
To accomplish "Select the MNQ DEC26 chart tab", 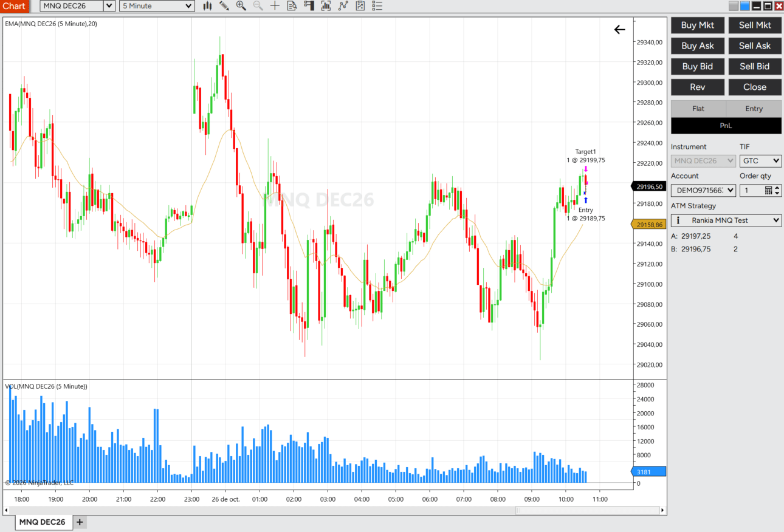I will click(43, 522).
